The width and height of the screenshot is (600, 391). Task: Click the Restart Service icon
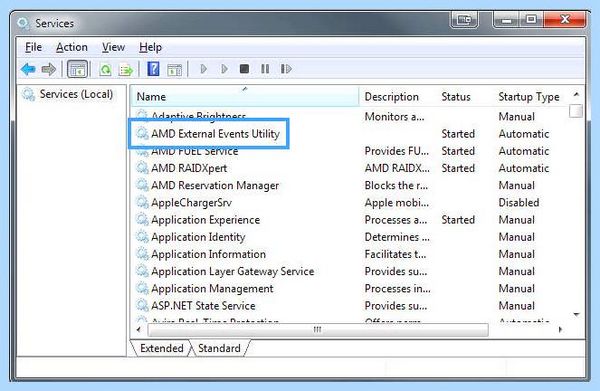pyautogui.click(x=286, y=69)
